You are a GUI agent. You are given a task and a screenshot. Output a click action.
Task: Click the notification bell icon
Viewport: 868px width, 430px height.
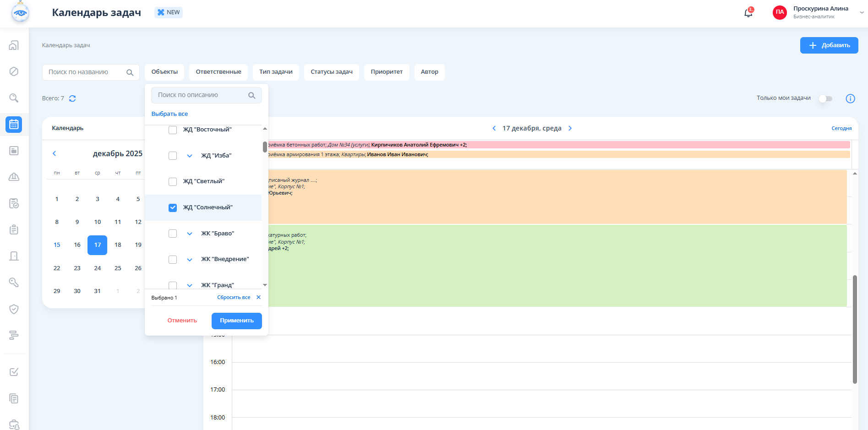[748, 13]
